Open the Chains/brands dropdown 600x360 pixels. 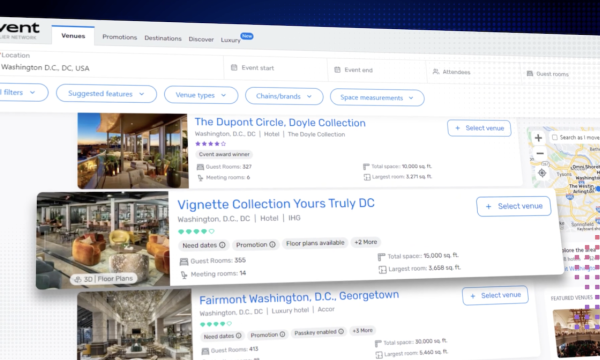284,96
